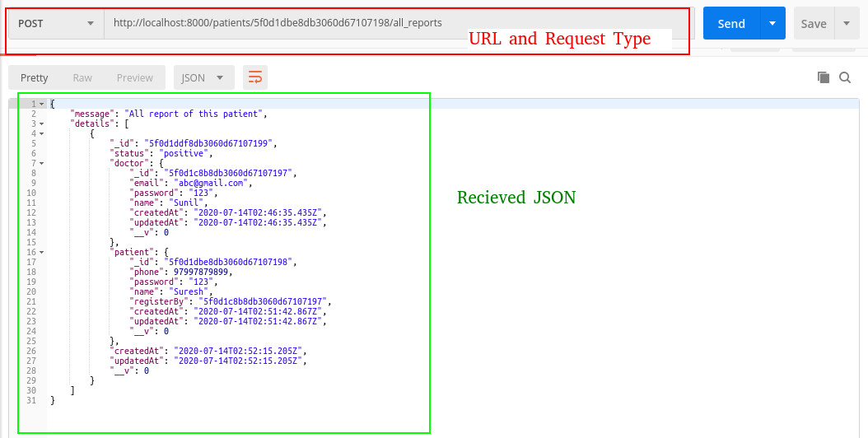868x438 pixels.
Task: Toggle the line wrap icon
Action: [x=255, y=77]
